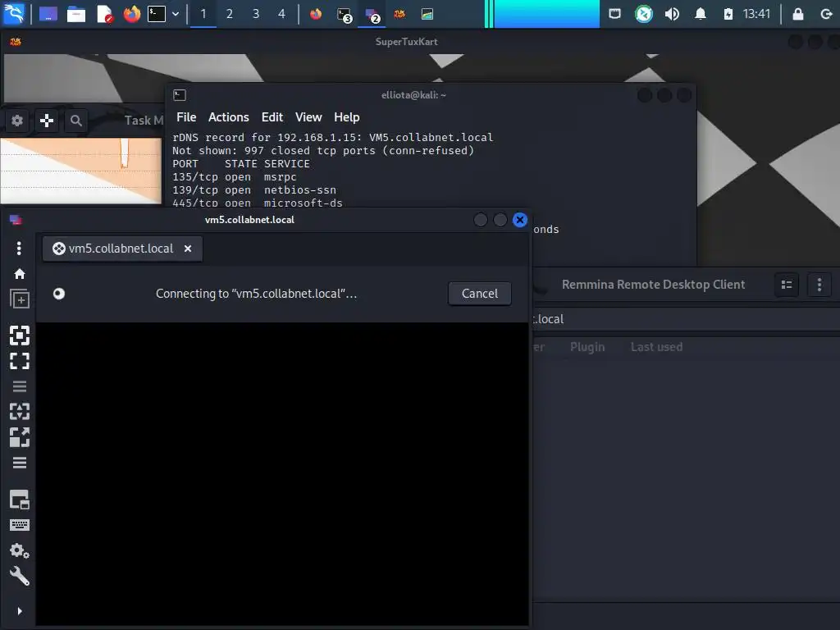The width and height of the screenshot is (840, 630).
Task: Open the View menu in the terminal
Action: point(308,117)
